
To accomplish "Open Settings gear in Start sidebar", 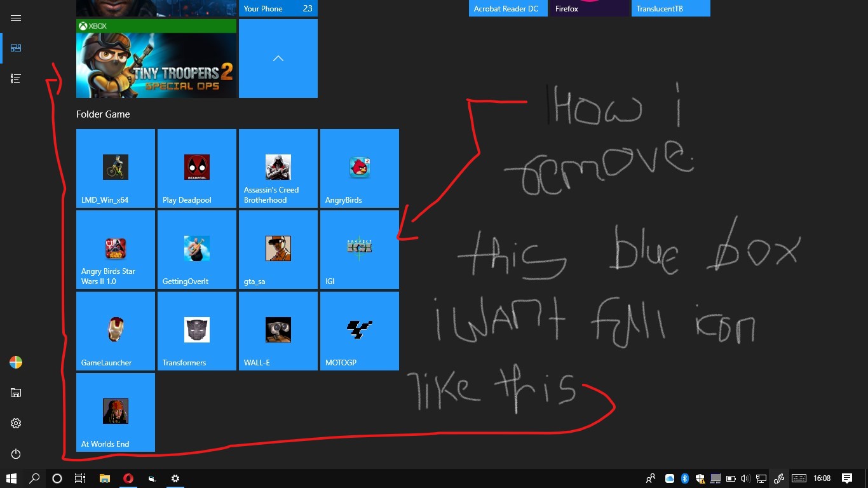I will [16, 423].
